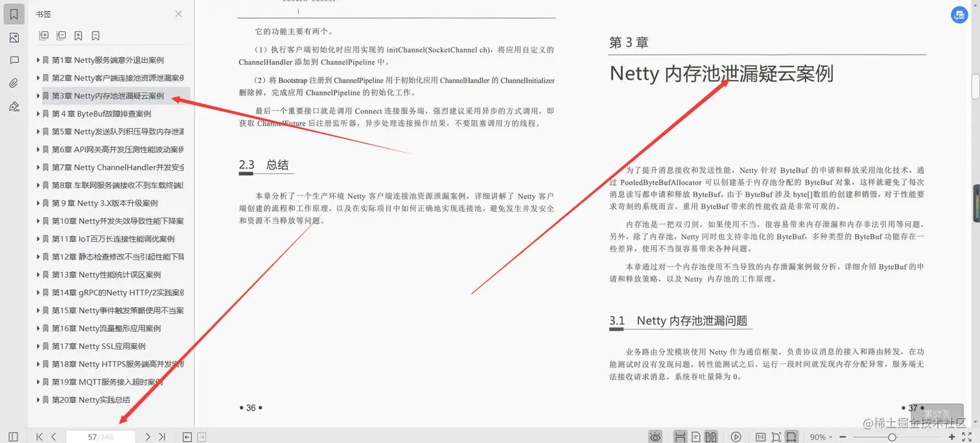Open the page thumbnails sidebar panel
Screen dimensions: 980x443
(x=13, y=37)
